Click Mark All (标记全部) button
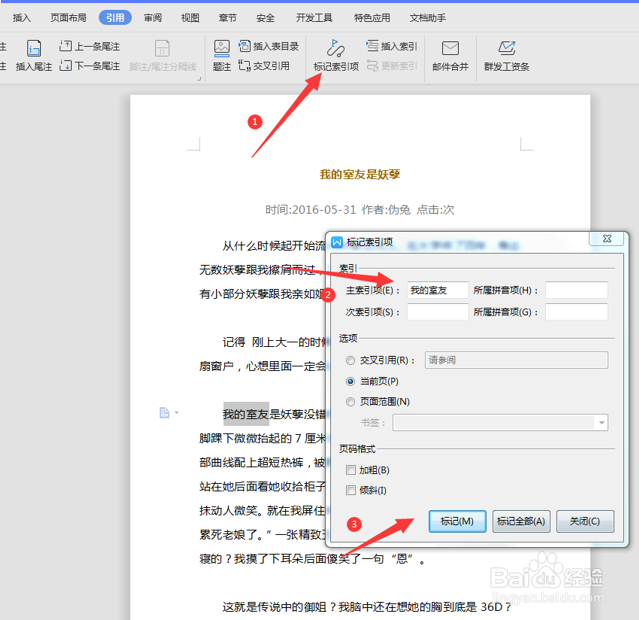This screenshot has width=639, height=620. tap(521, 521)
